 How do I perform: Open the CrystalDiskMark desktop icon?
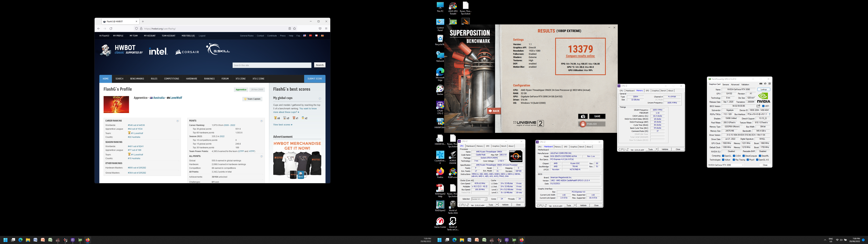(440, 157)
